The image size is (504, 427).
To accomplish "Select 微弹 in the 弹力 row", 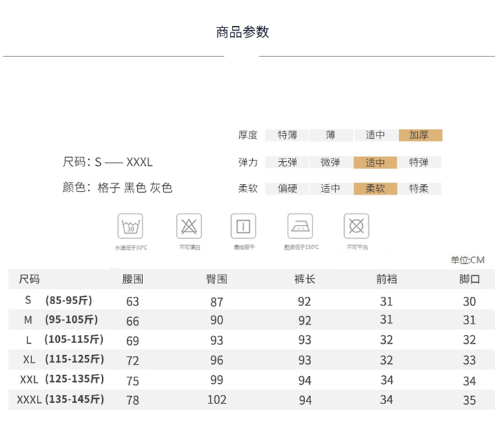I will coord(331,162).
